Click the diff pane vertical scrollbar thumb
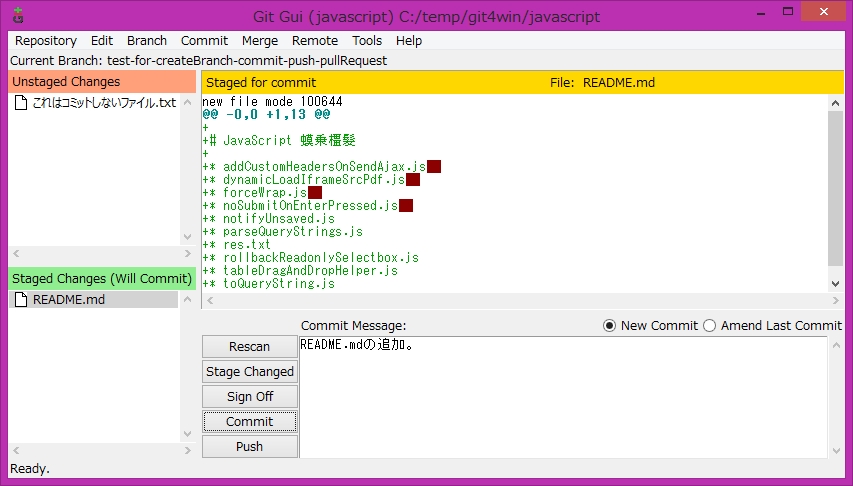853x486 pixels. [836, 188]
